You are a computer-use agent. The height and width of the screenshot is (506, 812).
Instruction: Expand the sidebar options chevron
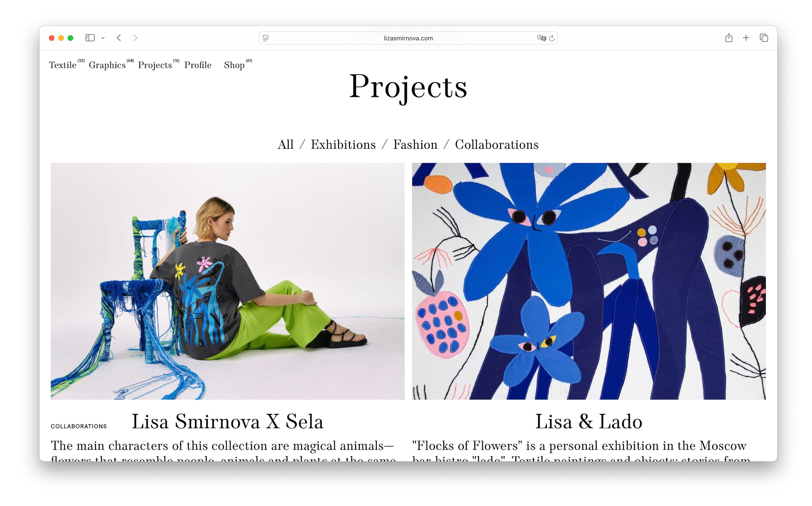coord(103,38)
